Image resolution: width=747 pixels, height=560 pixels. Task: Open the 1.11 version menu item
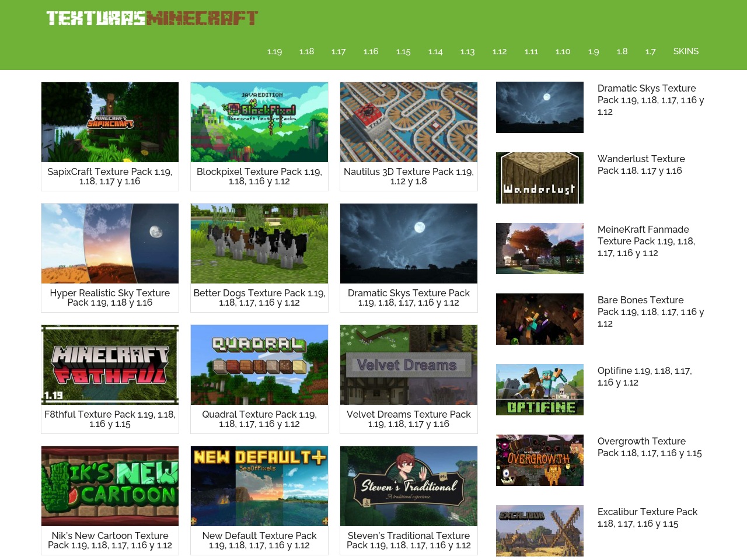tap(531, 51)
